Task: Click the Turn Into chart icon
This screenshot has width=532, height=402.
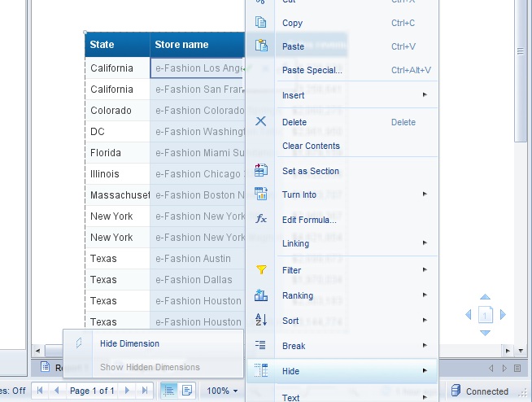Action: [x=261, y=194]
